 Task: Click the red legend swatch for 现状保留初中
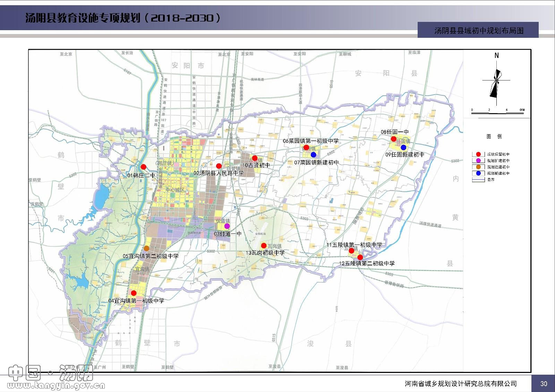(479, 154)
